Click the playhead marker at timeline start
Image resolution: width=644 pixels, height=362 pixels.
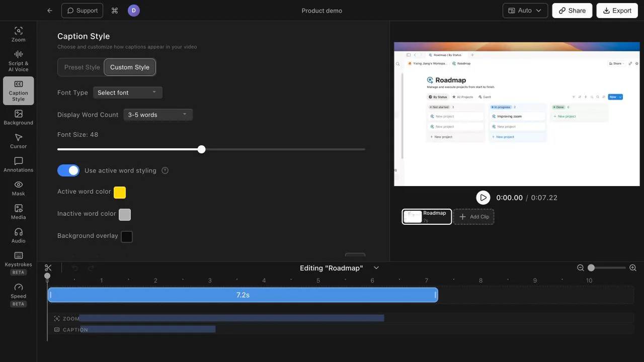(x=47, y=276)
